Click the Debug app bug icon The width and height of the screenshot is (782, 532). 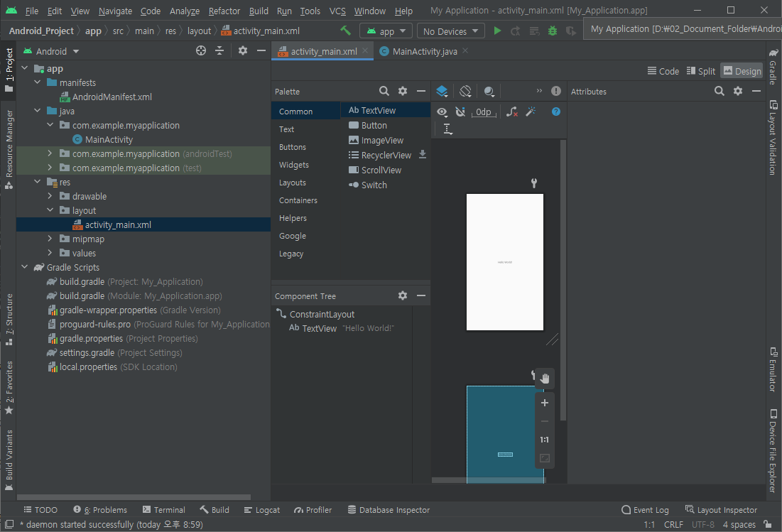[552, 31]
